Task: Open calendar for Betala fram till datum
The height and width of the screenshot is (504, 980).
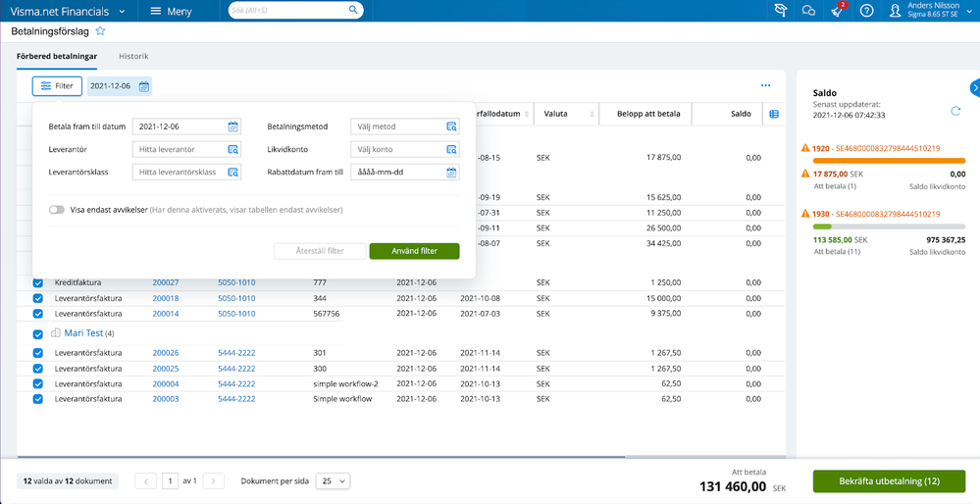Action: click(233, 126)
